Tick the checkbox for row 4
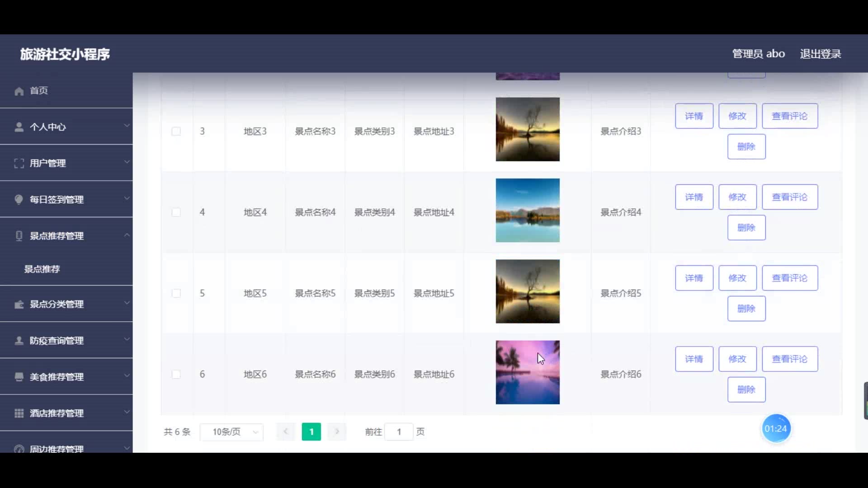The width and height of the screenshot is (868, 488). pyautogui.click(x=176, y=212)
